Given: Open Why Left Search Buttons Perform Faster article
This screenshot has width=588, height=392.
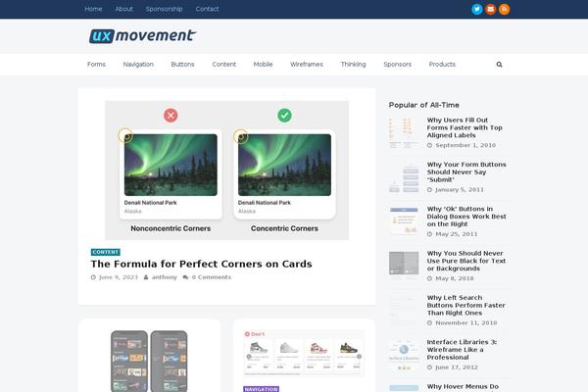Looking at the screenshot, I should (x=466, y=306).
